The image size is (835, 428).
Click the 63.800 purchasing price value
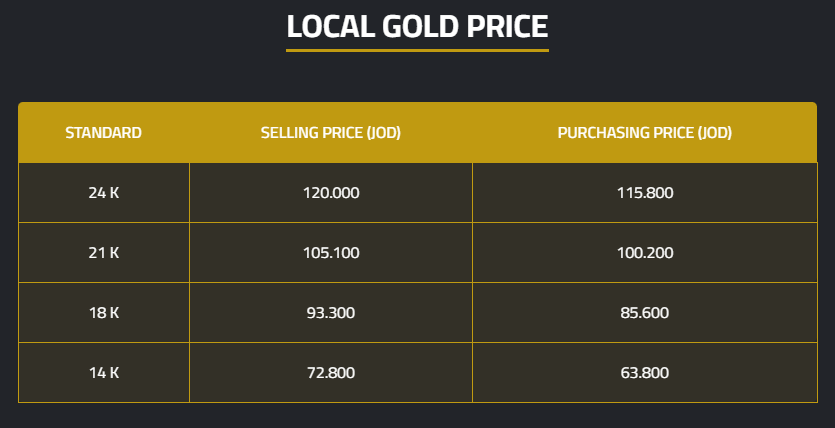pyautogui.click(x=645, y=373)
